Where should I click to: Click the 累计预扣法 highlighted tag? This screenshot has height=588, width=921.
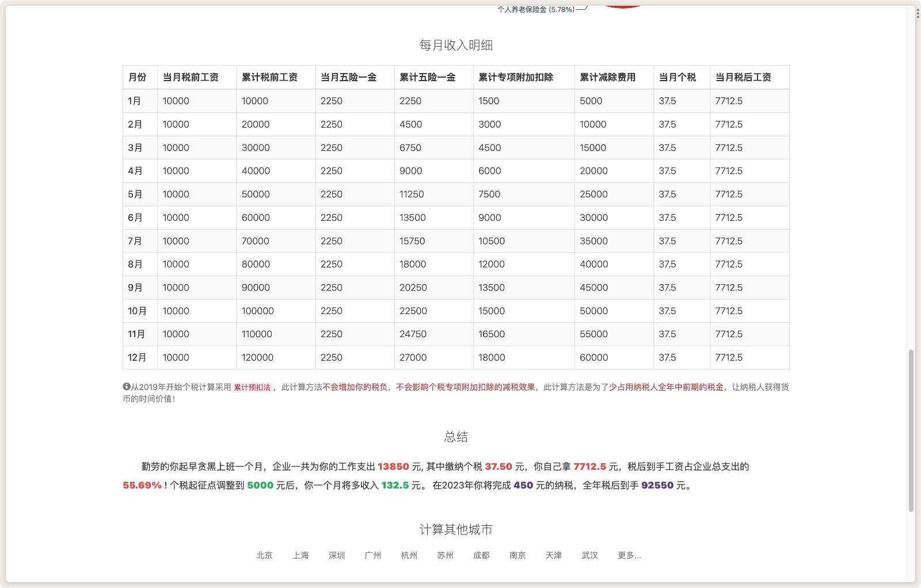pos(252,387)
